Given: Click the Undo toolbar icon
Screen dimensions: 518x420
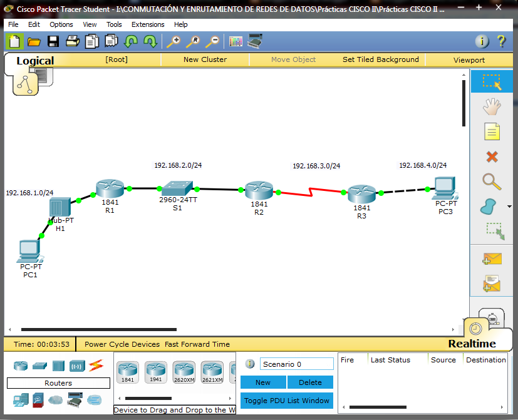Looking at the screenshot, I should pyautogui.click(x=131, y=41).
